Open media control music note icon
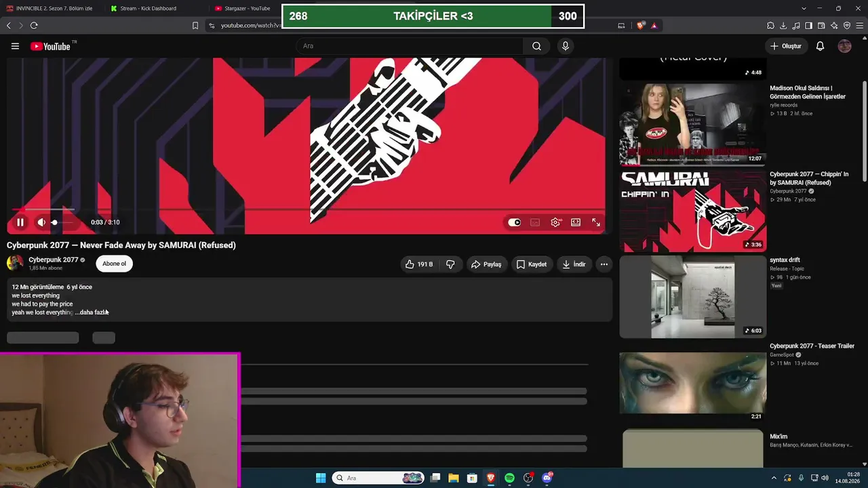This screenshot has height=488, width=868. tap(796, 26)
